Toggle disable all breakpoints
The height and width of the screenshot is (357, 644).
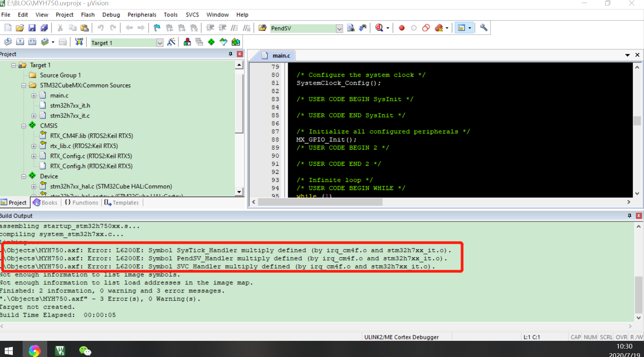pos(426,28)
